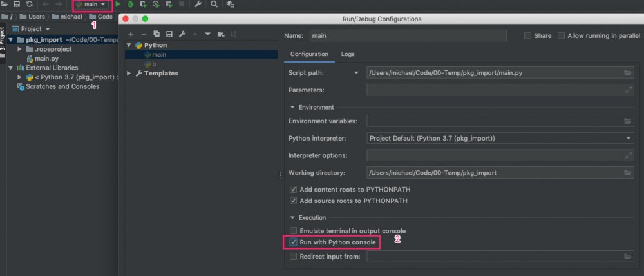This screenshot has width=644, height=276.
Task: Open the main run configuration dropdown
Action: coord(91,4)
